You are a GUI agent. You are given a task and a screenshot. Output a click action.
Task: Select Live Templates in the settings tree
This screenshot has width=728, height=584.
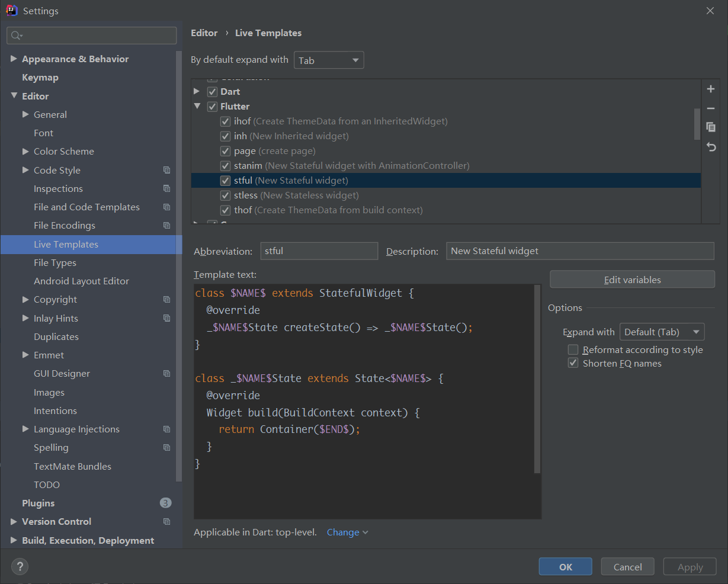point(91,244)
